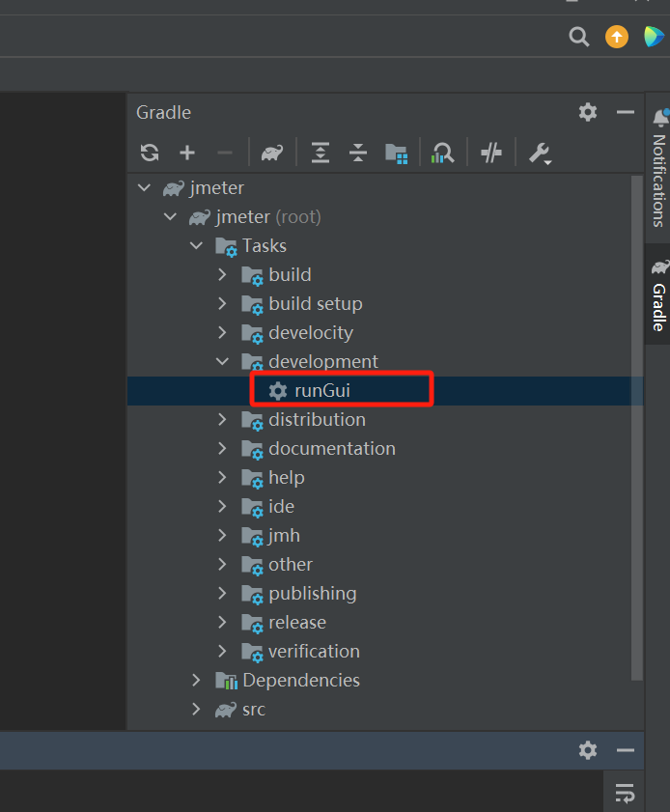Image resolution: width=670 pixels, height=812 pixels.
Task: Open Gradle panel options gear
Action: pyautogui.click(x=588, y=112)
